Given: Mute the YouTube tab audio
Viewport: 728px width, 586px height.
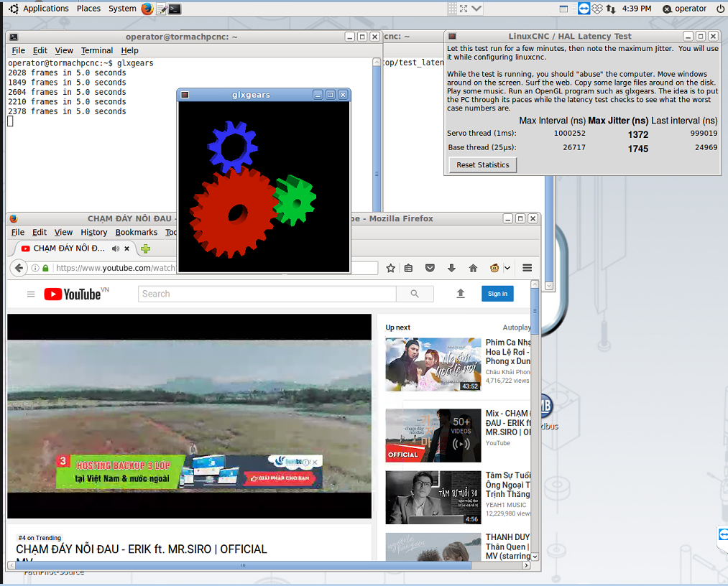Looking at the screenshot, I should [x=116, y=248].
